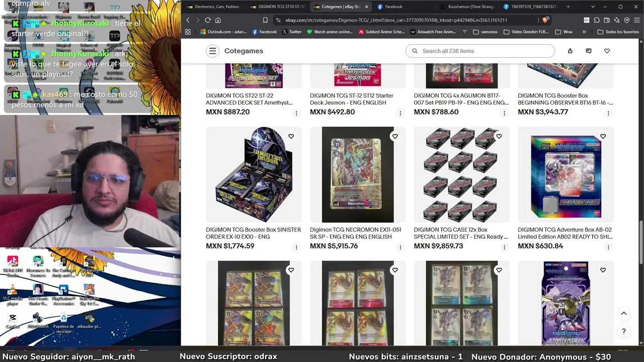Watch the Adventure Box AB-02 listing

pos(603,136)
